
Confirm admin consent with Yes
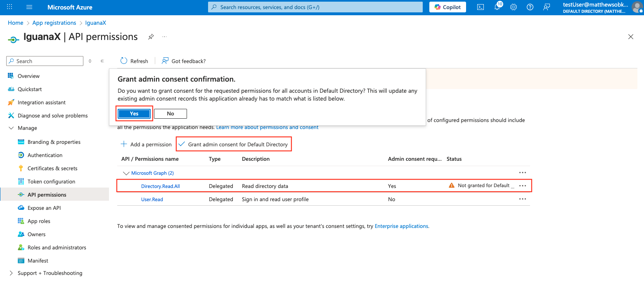[x=134, y=114]
